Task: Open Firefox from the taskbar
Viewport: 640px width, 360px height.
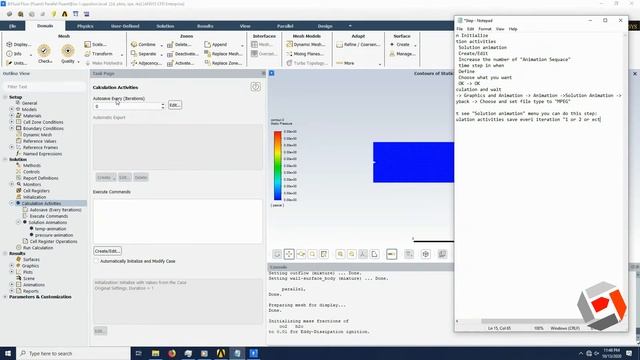Action: point(172,353)
